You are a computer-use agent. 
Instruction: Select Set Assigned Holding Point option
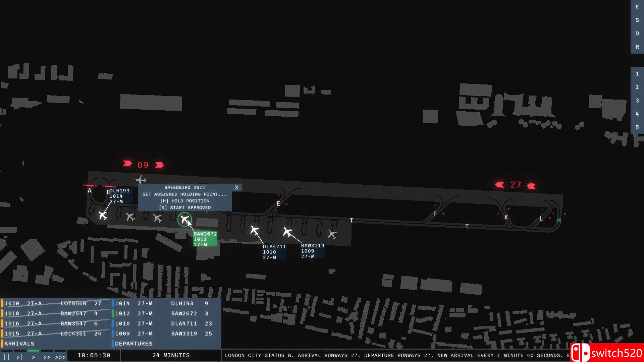(184, 194)
